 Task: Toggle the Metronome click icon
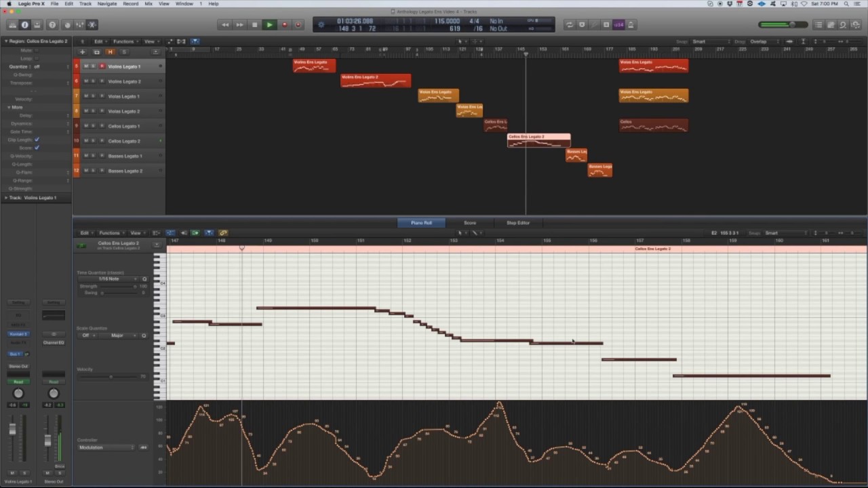coord(631,25)
